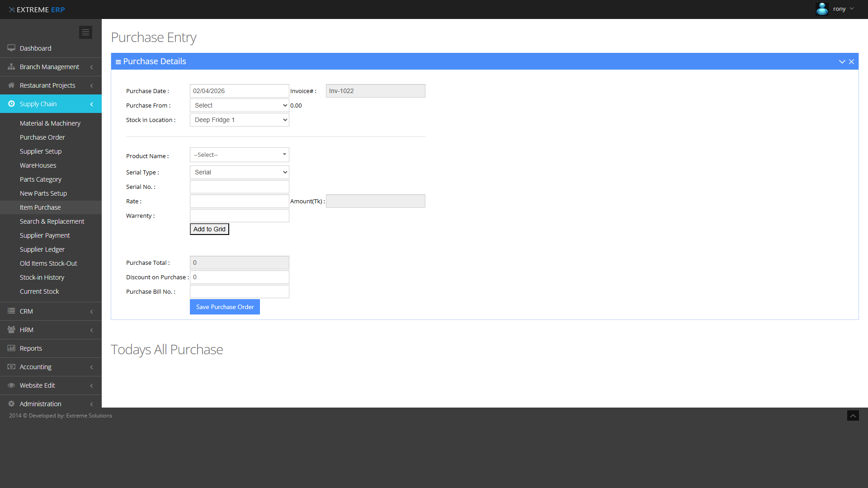Click the Branch Management sitemap icon
Image resolution: width=868 pixels, height=488 pixels.
click(x=11, y=66)
